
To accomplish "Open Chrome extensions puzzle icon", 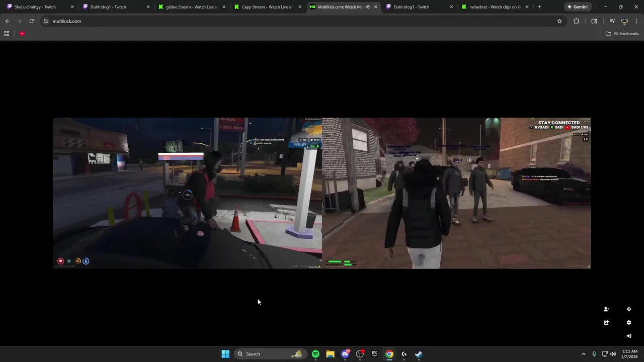I will [x=577, y=21].
